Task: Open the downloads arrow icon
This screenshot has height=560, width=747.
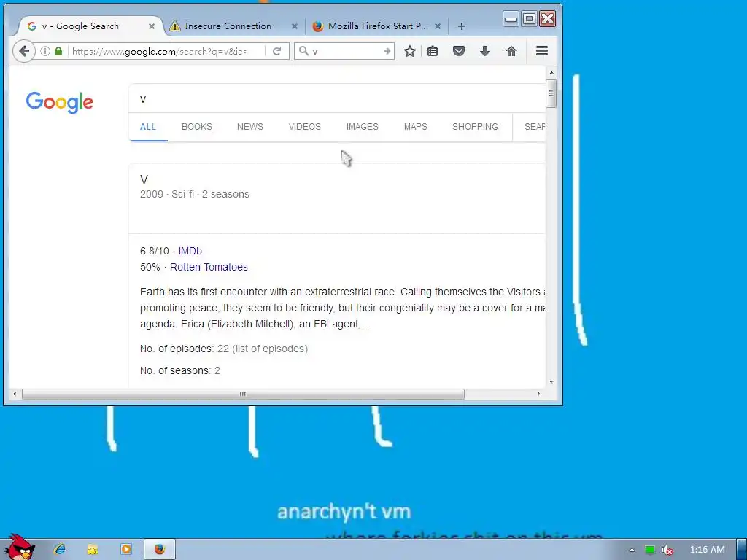Action: (x=485, y=51)
